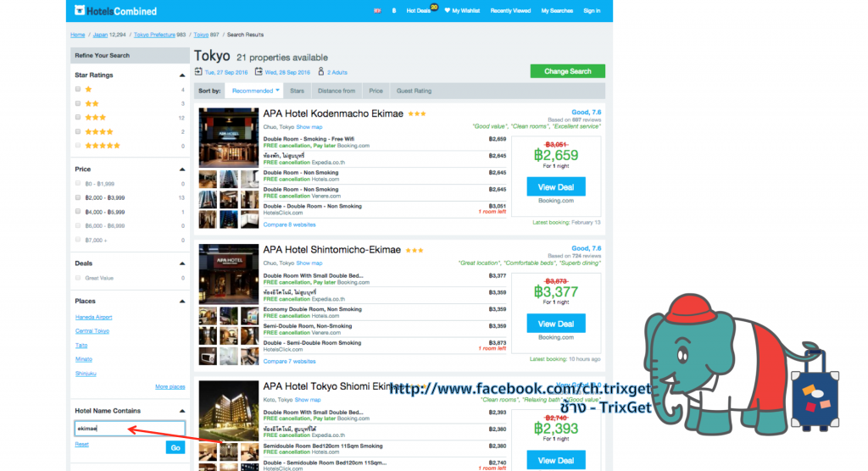Click View Deal for ฿2,393 Shiomi
868x471 pixels.
click(x=556, y=461)
